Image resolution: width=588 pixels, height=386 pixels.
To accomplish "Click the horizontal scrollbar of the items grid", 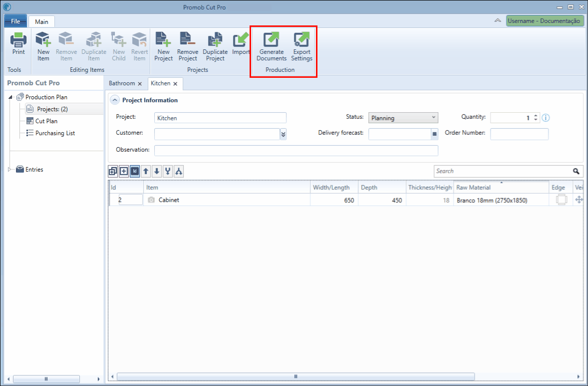I will 295,376.
